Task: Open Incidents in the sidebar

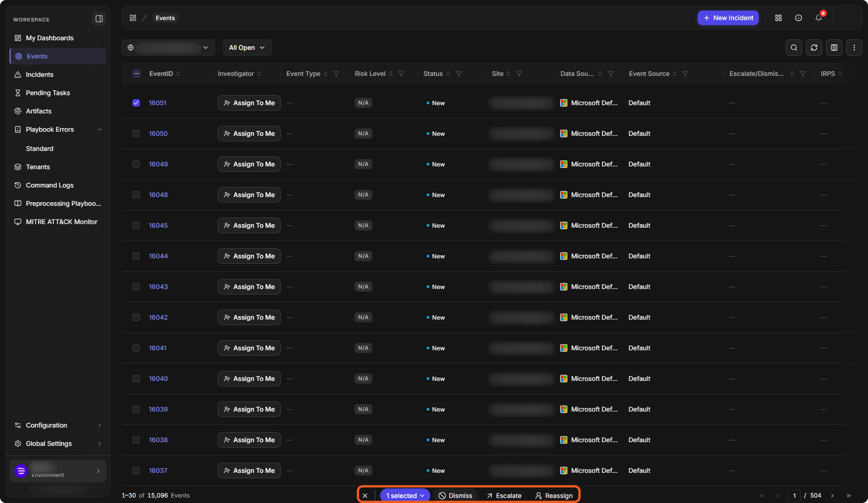Action: pos(58,75)
